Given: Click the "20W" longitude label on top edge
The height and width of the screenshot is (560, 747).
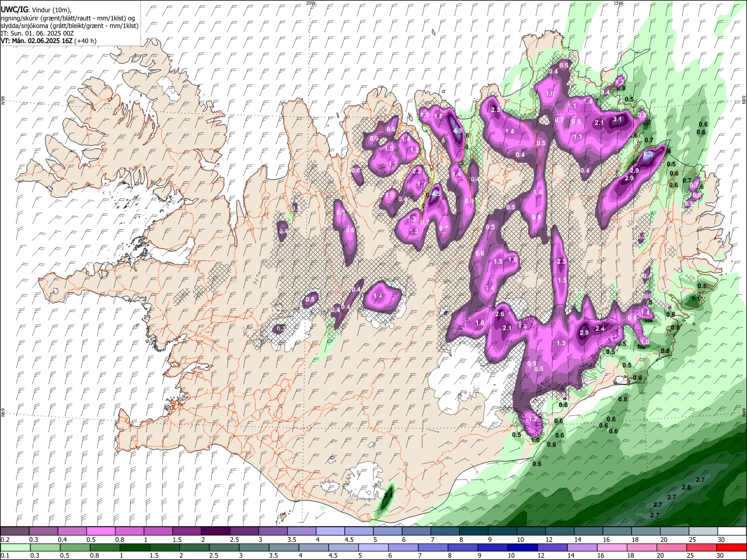Looking at the screenshot, I should (310, 3).
